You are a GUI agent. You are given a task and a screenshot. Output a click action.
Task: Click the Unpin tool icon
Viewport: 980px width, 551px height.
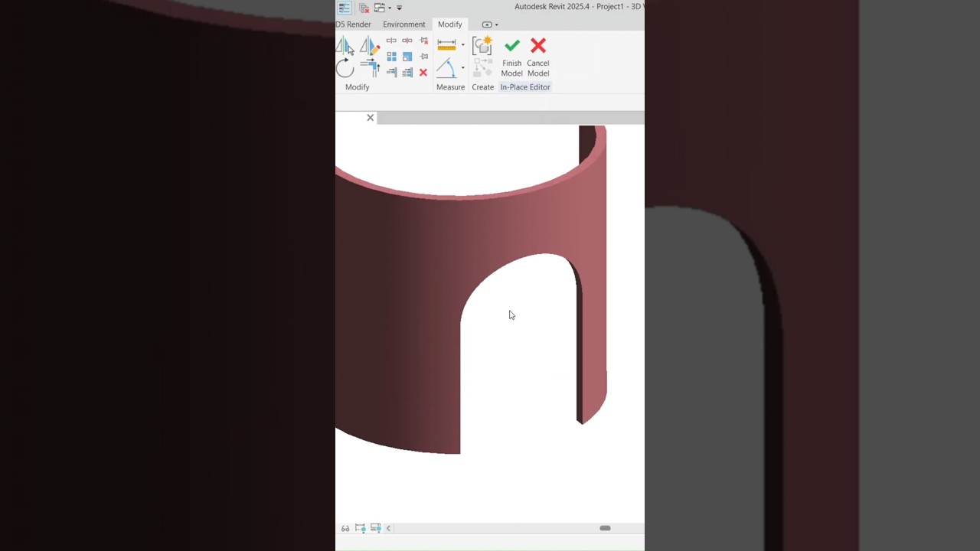pos(424,41)
